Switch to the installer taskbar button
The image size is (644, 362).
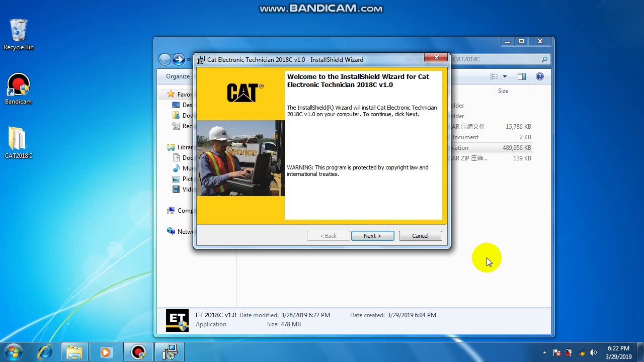click(170, 352)
